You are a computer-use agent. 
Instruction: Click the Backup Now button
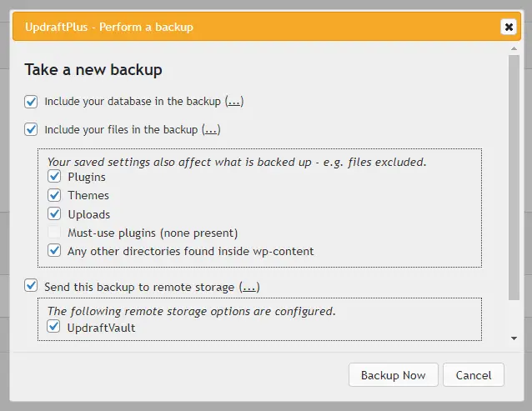(x=393, y=375)
